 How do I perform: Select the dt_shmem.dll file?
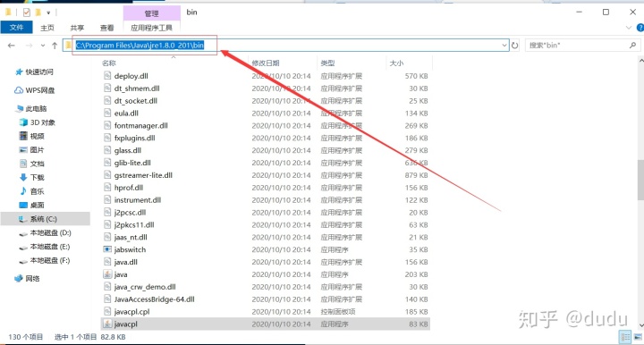pos(137,88)
